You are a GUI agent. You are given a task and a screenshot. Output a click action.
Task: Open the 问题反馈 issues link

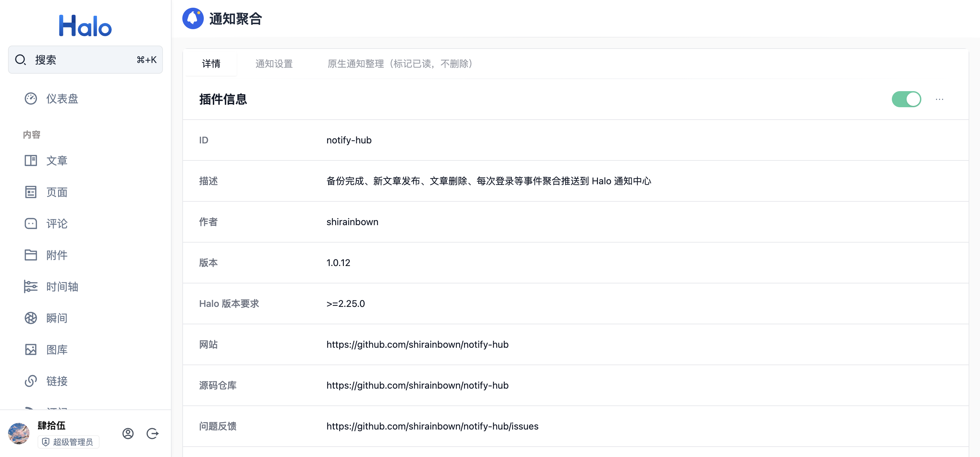tap(432, 426)
